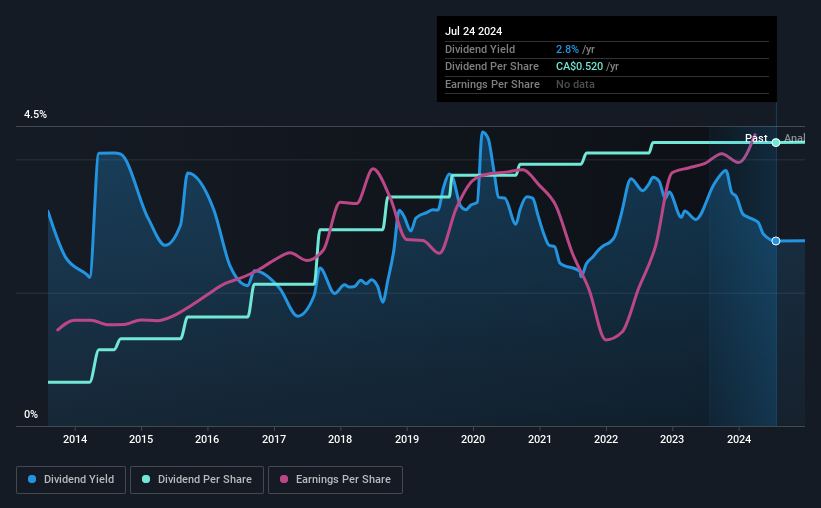
Task: Click the 2021 x-axis label
Action: click(x=539, y=439)
